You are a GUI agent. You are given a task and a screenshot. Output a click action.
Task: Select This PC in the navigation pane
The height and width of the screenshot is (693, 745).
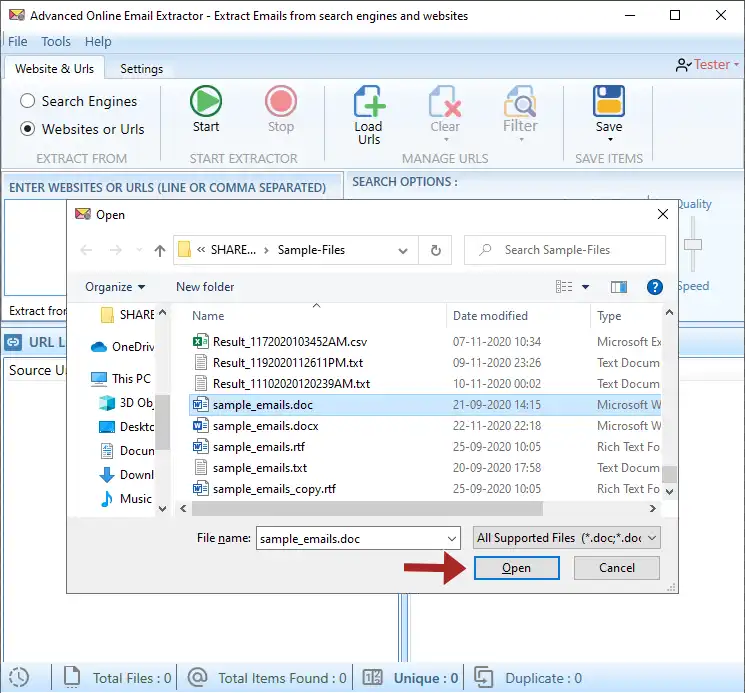tap(121, 379)
